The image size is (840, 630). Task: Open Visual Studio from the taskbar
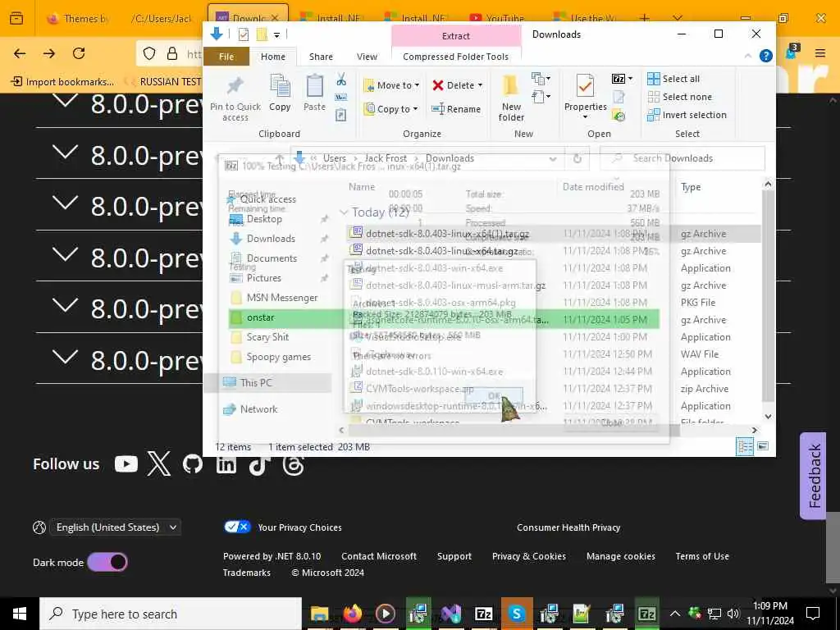[451, 614]
